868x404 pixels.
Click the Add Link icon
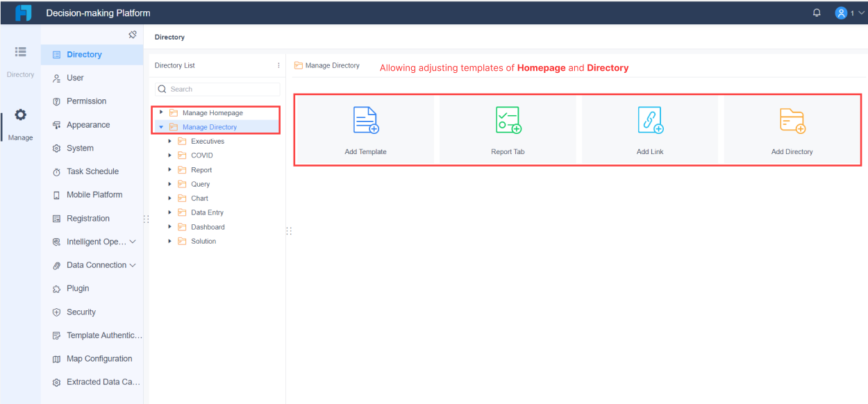(x=650, y=122)
